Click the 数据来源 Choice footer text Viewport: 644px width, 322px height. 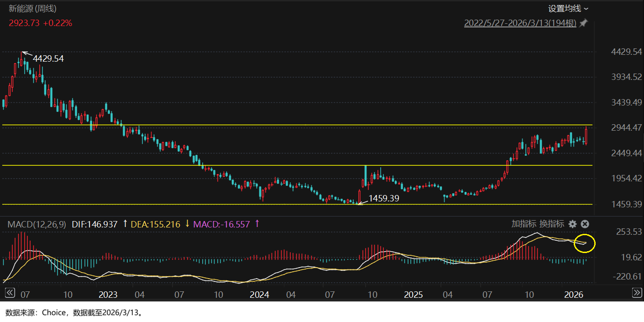point(74,313)
